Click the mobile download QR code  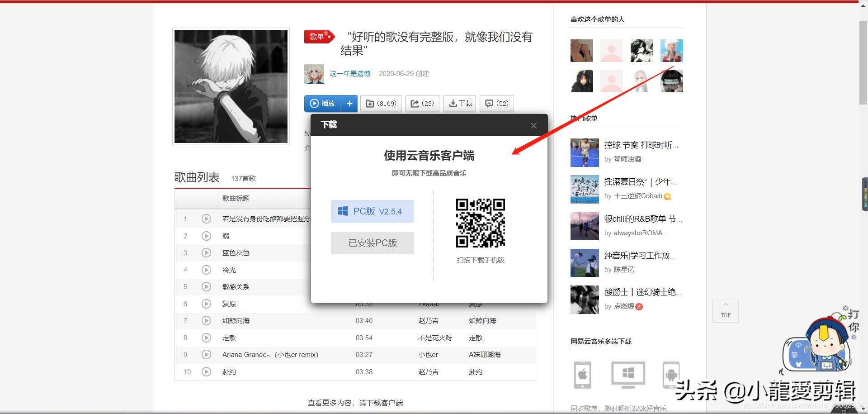pos(481,222)
